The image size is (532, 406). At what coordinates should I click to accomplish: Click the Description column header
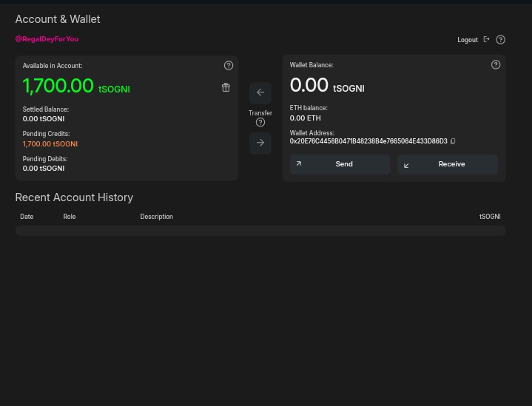click(156, 217)
